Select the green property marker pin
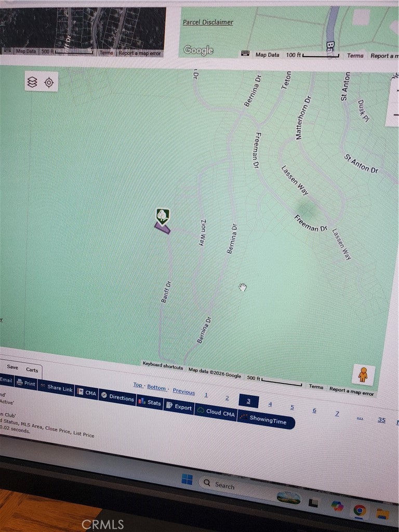 (163, 216)
